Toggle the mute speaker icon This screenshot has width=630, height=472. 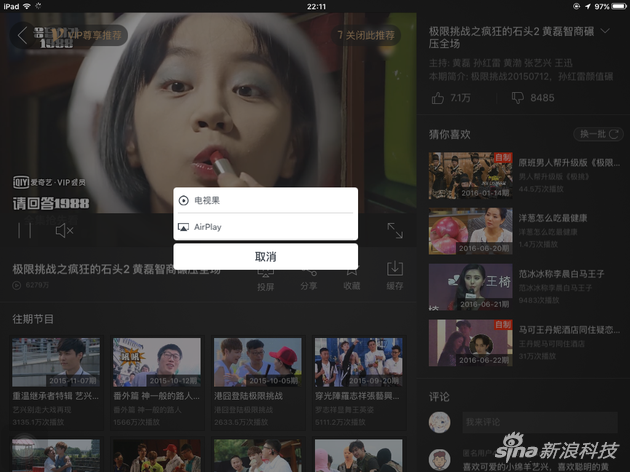(x=64, y=231)
